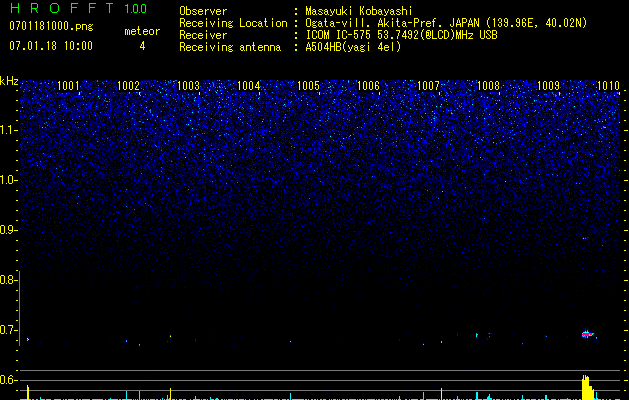Select the file name 0701181000.png
629x400 pixels.
click(x=51, y=27)
